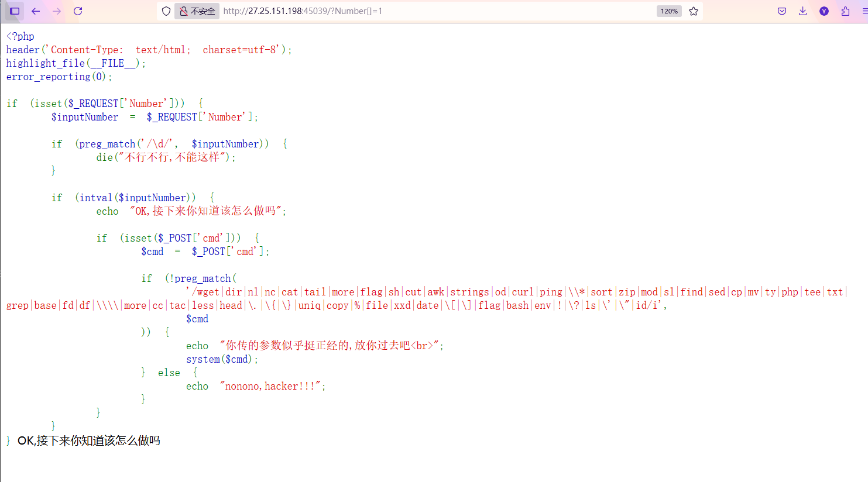Viewport: 868px width, 482px height.
Task: Click the regex text starting "grep|base|fd"
Action: pos(337,305)
